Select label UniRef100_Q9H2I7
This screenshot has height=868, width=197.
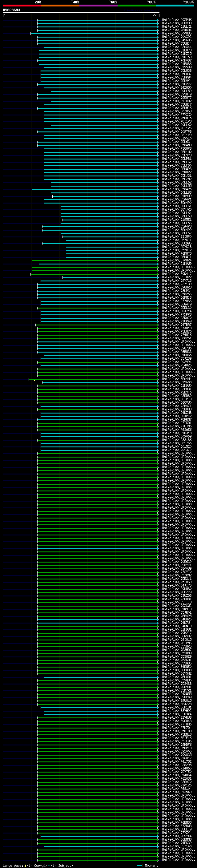click(177, 633)
